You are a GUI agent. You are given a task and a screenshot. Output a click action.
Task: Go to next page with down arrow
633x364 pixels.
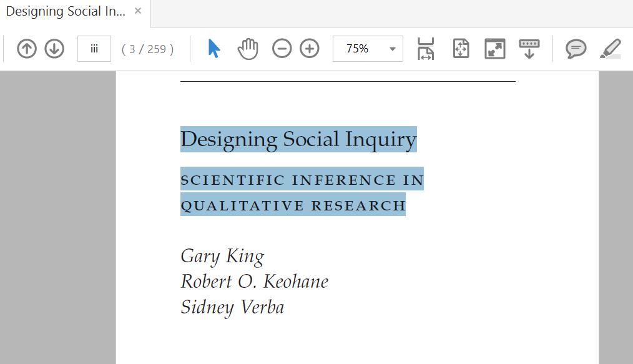pos(54,49)
